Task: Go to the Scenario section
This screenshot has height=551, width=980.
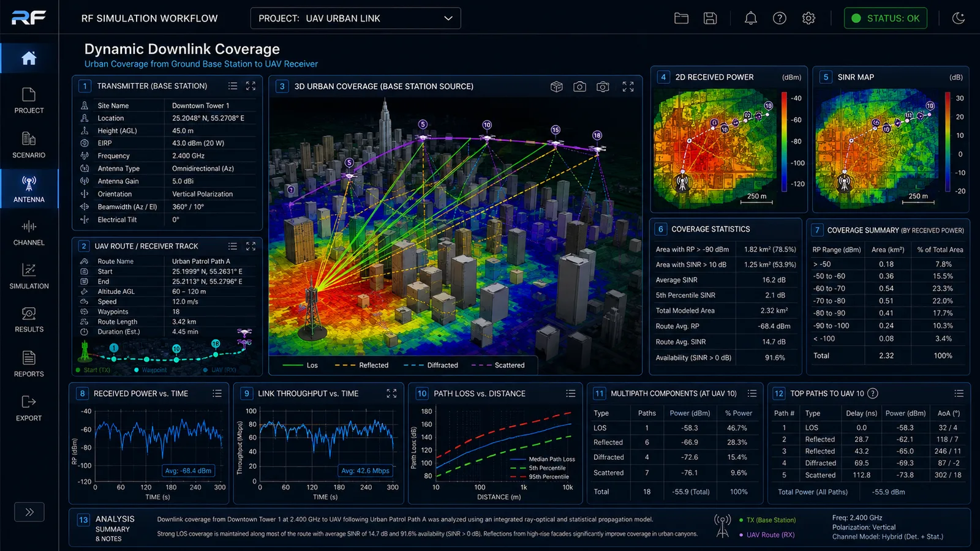Action: pyautogui.click(x=29, y=145)
